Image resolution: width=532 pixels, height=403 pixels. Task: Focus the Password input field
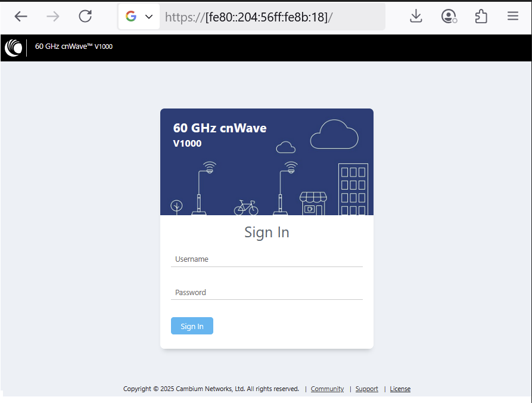pyautogui.click(x=267, y=292)
